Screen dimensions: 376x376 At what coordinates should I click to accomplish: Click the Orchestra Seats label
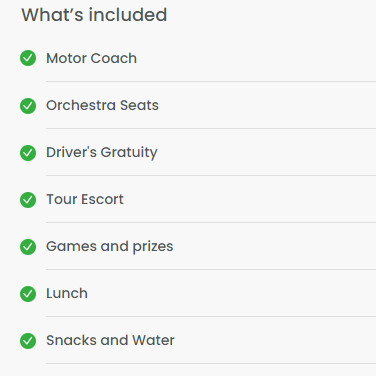tap(102, 105)
